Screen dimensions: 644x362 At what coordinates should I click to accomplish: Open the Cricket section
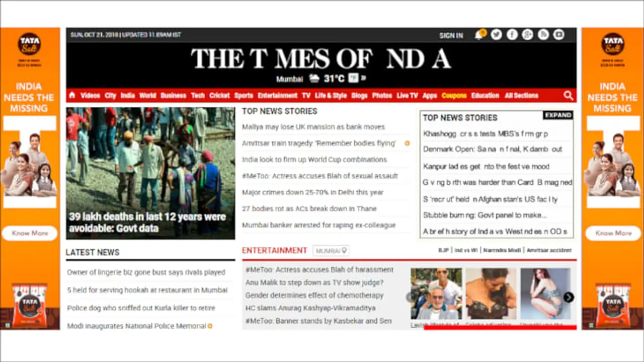coord(219,95)
